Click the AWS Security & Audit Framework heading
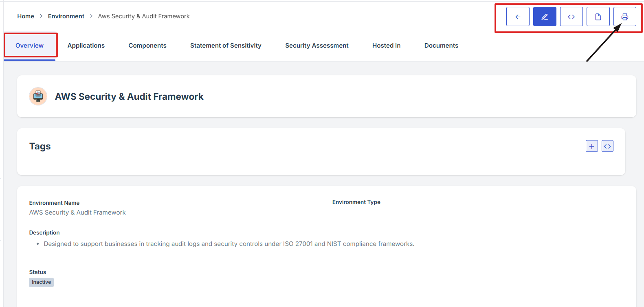Screen dimensions: 644x307 129,96
